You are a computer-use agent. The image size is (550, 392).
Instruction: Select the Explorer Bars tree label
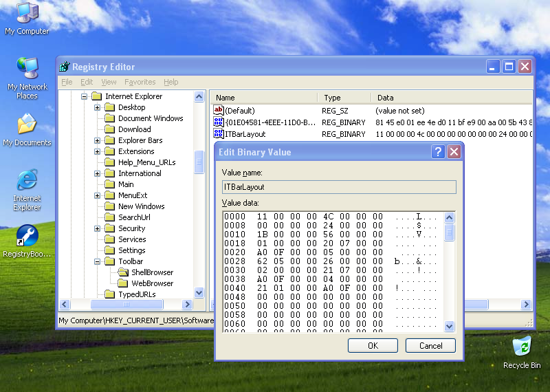[x=140, y=140]
